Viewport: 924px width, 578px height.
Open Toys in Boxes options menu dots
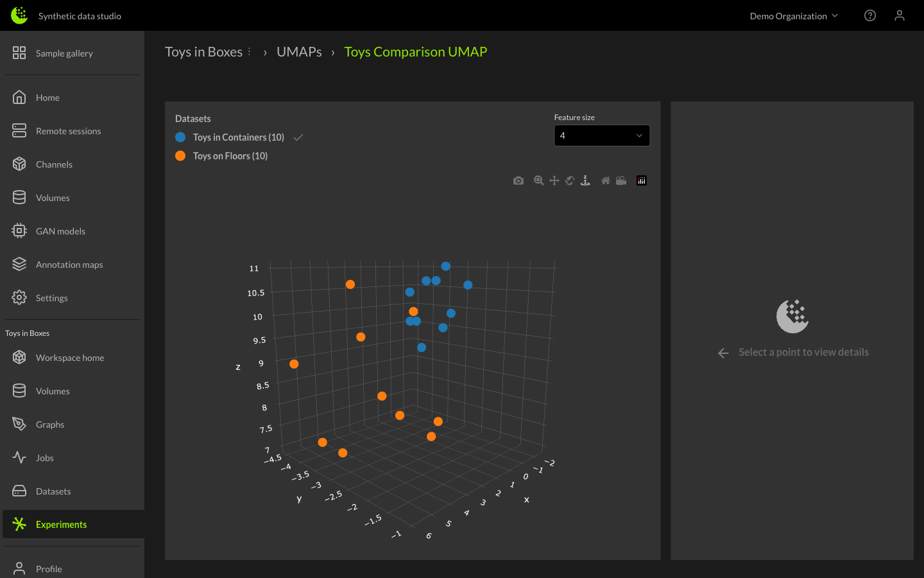pyautogui.click(x=250, y=52)
